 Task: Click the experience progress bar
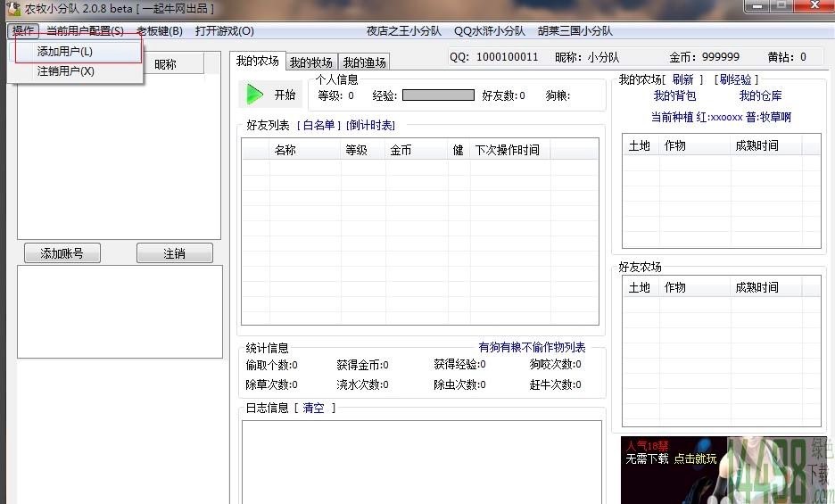pyautogui.click(x=437, y=95)
